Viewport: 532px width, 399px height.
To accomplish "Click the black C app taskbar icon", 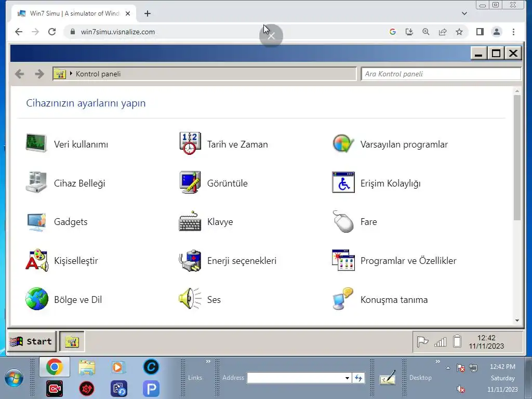I will (151, 367).
